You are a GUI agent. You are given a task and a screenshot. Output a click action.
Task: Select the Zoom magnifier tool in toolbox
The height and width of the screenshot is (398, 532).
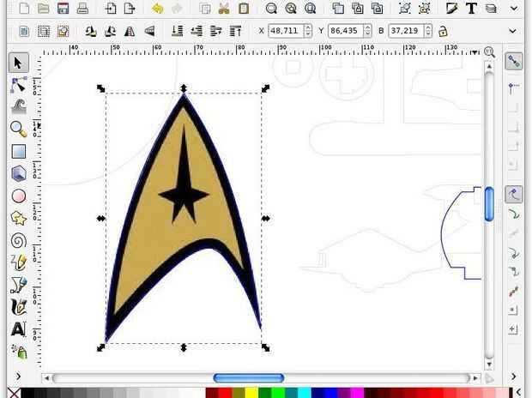18,130
